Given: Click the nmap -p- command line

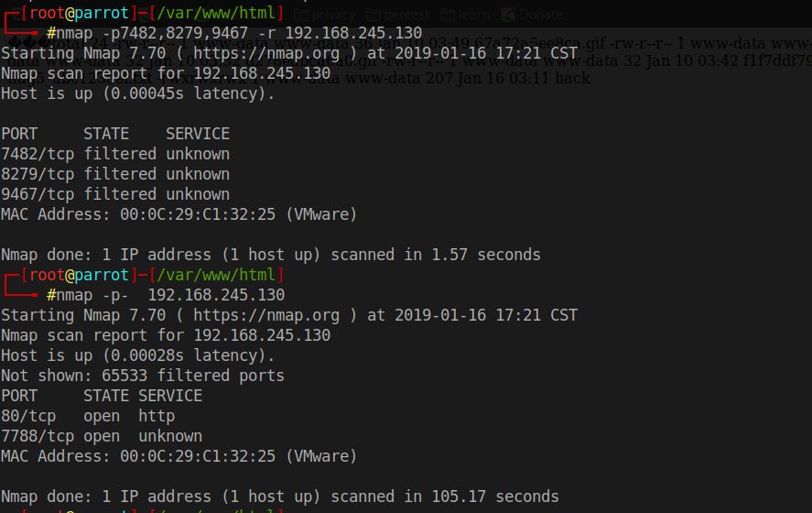Looking at the screenshot, I should point(166,295).
